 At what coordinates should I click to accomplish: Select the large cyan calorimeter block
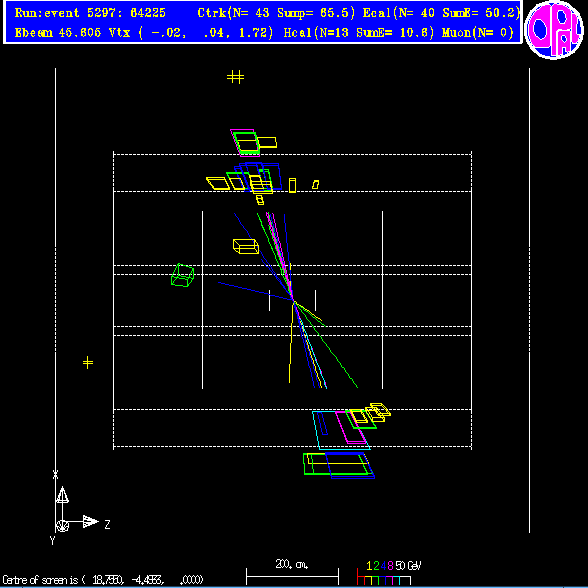point(341,430)
